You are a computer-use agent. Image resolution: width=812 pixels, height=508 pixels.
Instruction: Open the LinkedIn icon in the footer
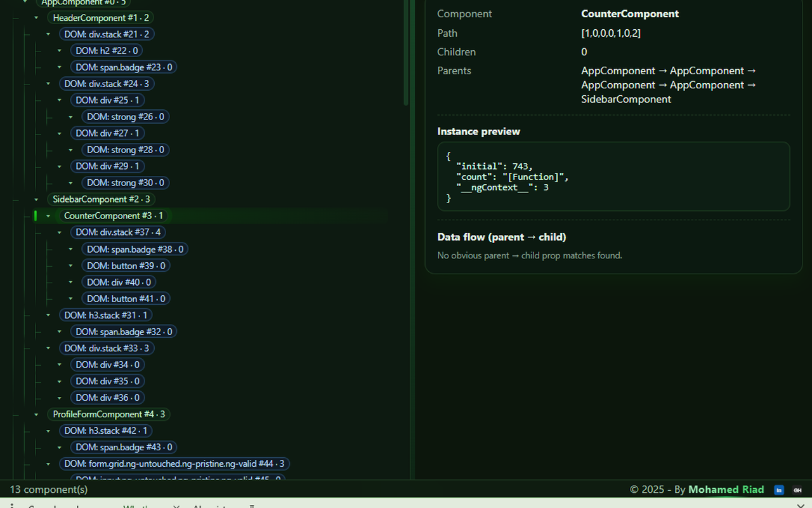(x=778, y=490)
